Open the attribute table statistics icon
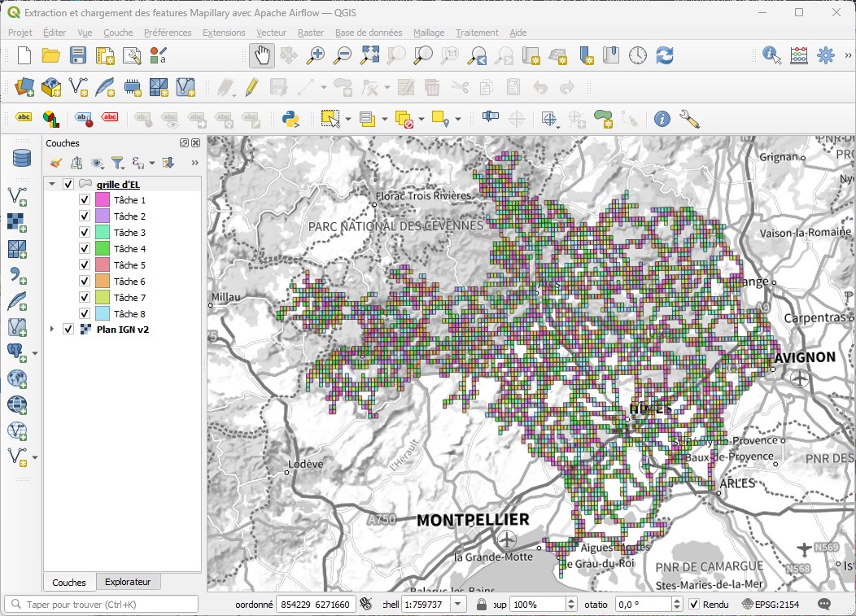Image resolution: width=856 pixels, height=616 pixels. (799, 55)
